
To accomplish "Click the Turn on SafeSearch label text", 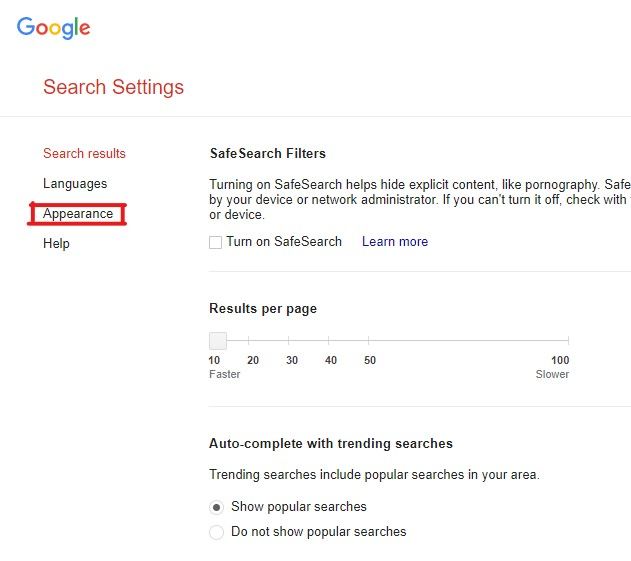I will click(284, 241).
